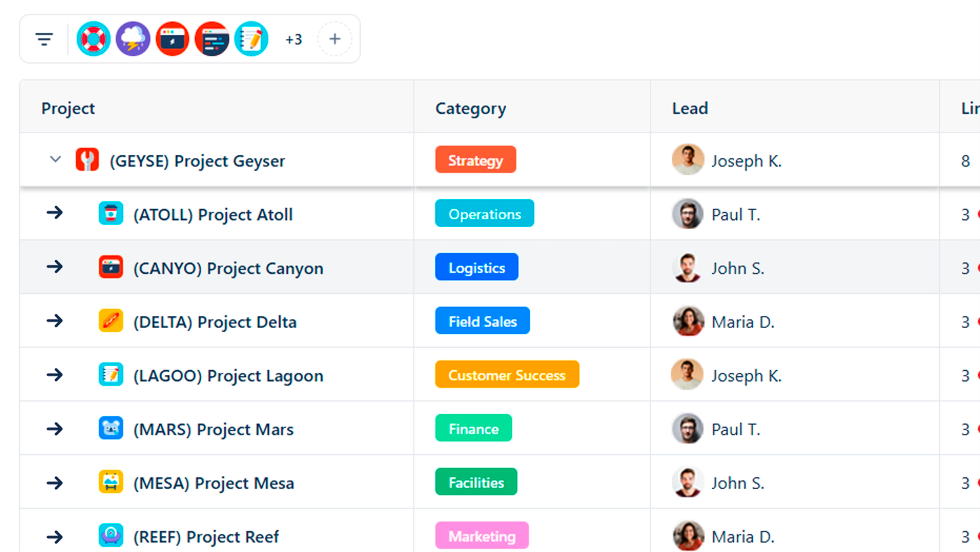980x552 pixels.
Task: Click Paul T.'s avatar in Atoll row
Action: (x=688, y=213)
